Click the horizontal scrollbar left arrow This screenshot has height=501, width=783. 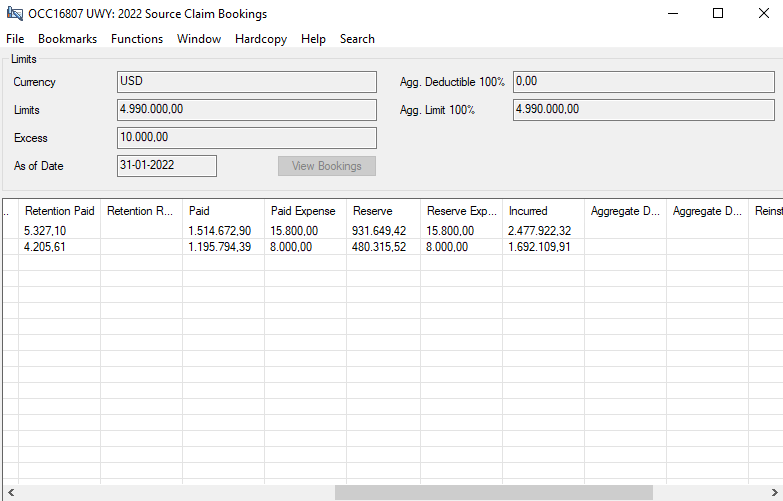coord(11,493)
